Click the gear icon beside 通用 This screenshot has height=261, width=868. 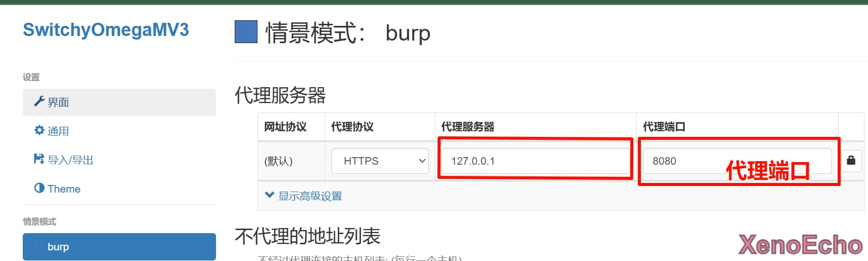tap(39, 130)
